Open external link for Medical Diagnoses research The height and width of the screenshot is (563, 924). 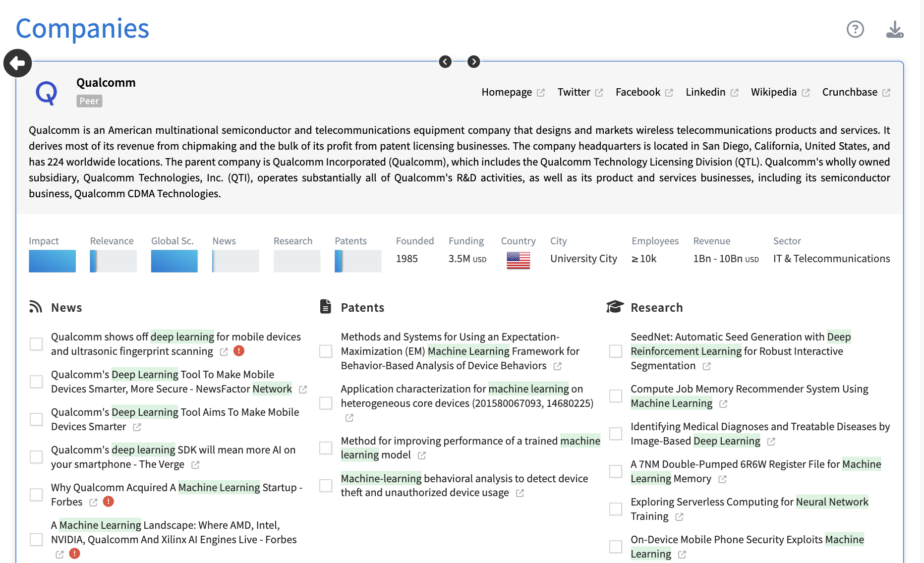(x=771, y=442)
